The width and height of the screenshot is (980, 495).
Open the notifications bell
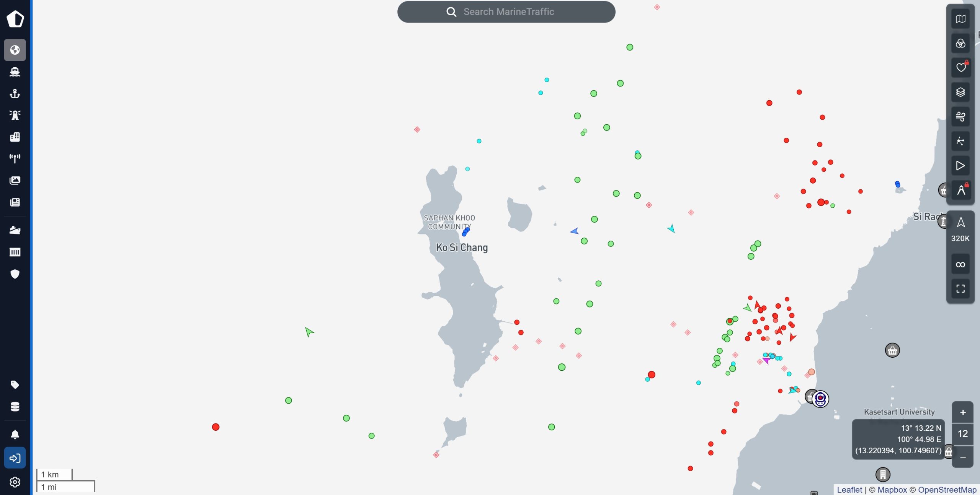(x=15, y=433)
